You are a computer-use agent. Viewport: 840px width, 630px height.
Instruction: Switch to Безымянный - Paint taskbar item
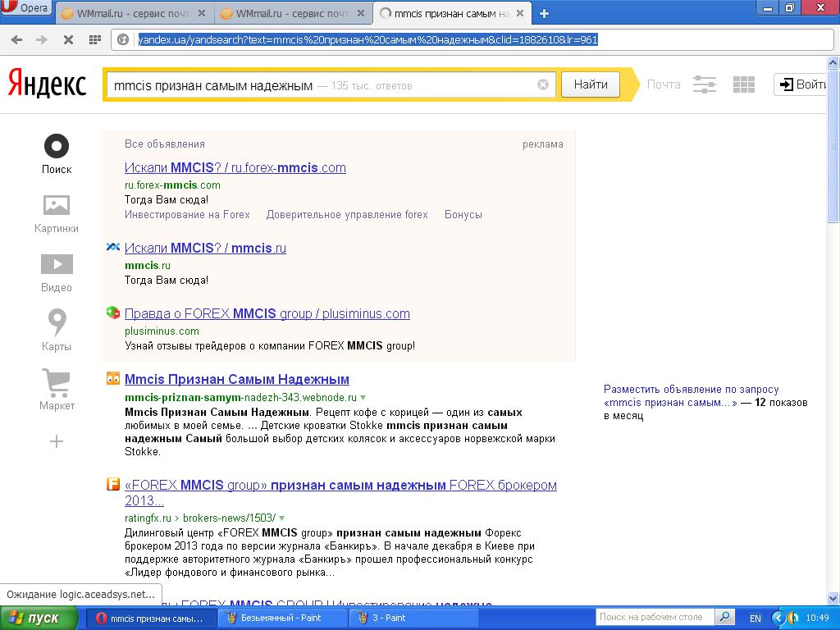coord(283,618)
